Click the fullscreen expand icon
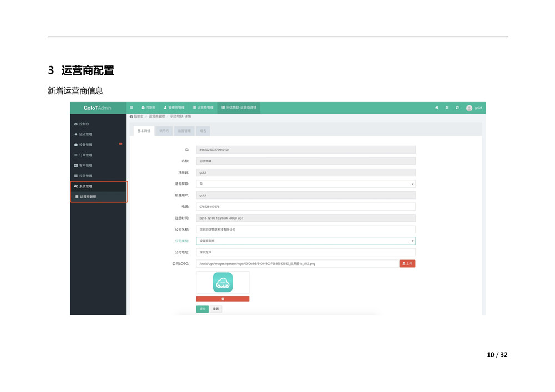Screen dimensions: 555x392 click(x=447, y=108)
